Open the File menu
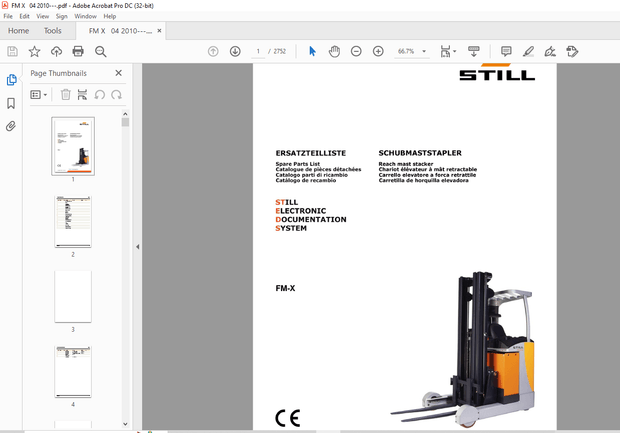620x433 pixels. click(x=8, y=16)
